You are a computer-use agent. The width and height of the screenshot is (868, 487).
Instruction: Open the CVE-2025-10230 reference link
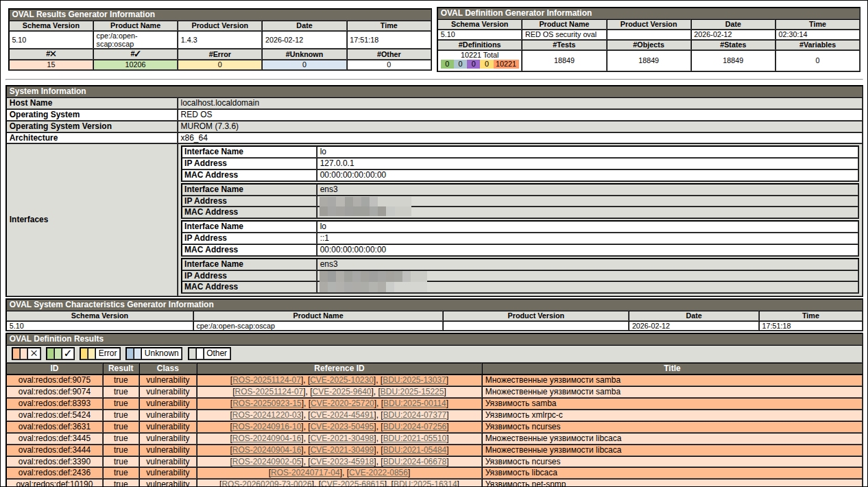[x=341, y=380]
